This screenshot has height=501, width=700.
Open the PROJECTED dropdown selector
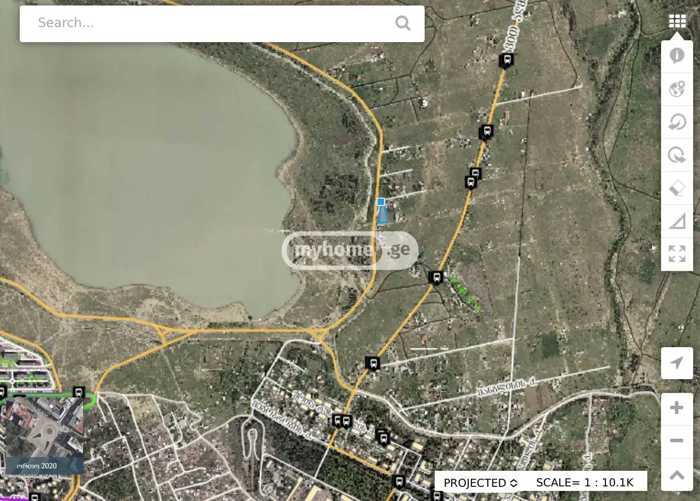pos(480,483)
